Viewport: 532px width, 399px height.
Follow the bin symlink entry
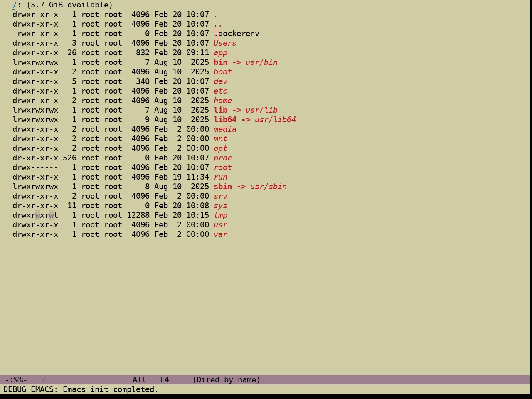click(220, 62)
